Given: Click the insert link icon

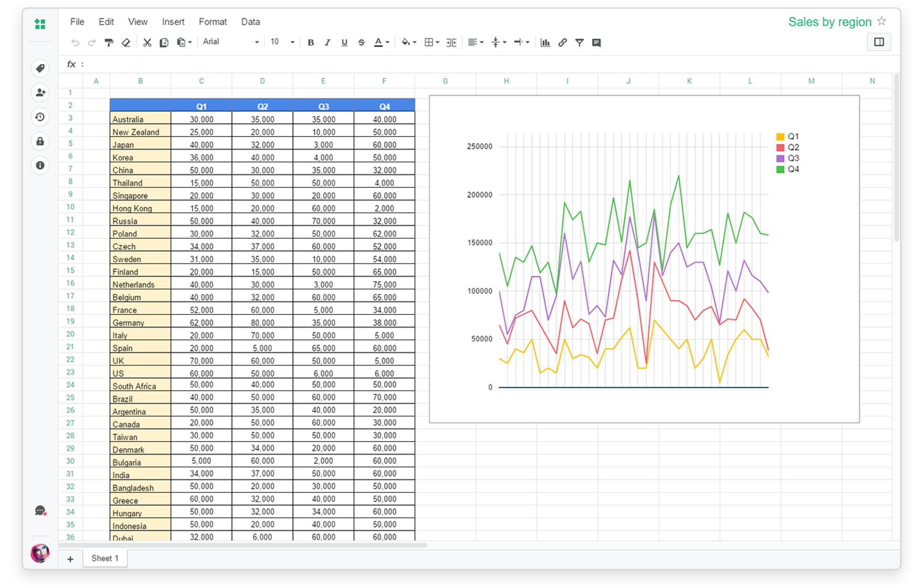Looking at the screenshot, I should pyautogui.click(x=562, y=43).
